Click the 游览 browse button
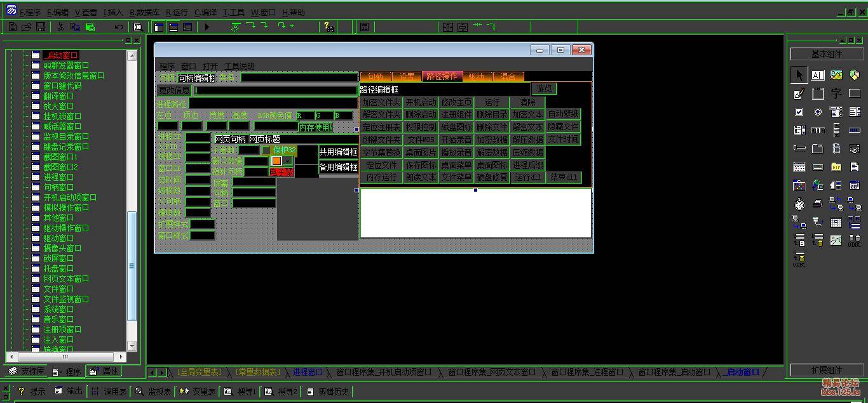Screen dimensions: 868x403 [x=545, y=88]
